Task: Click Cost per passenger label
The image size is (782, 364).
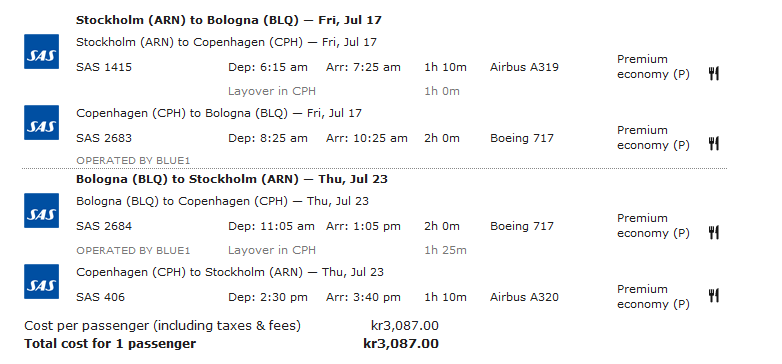Action: 163,326
